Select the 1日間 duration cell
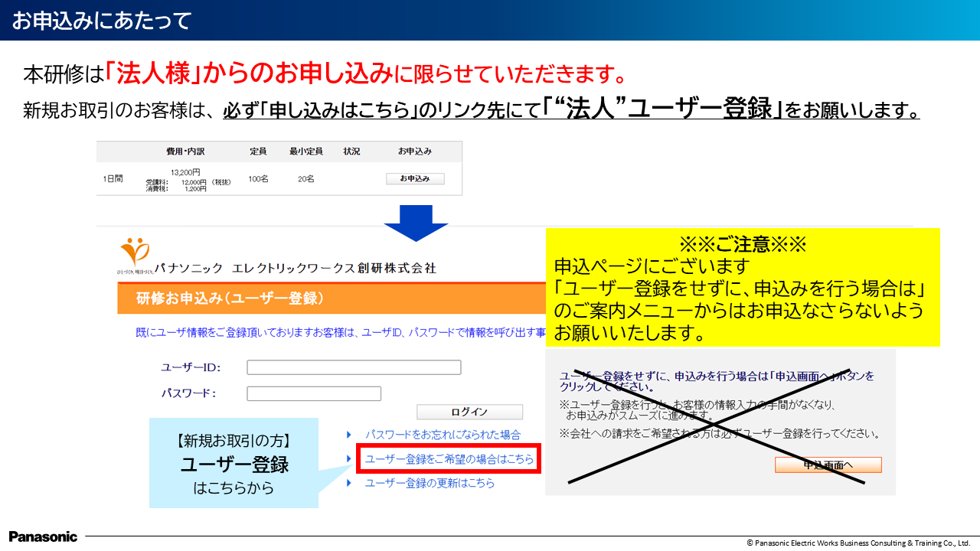 click(x=113, y=179)
